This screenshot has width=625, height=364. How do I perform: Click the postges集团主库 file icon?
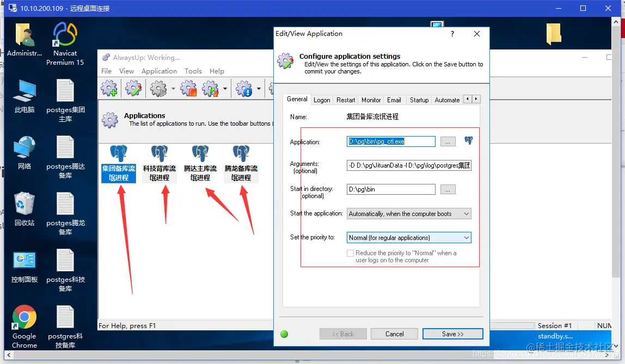click(x=65, y=101)
